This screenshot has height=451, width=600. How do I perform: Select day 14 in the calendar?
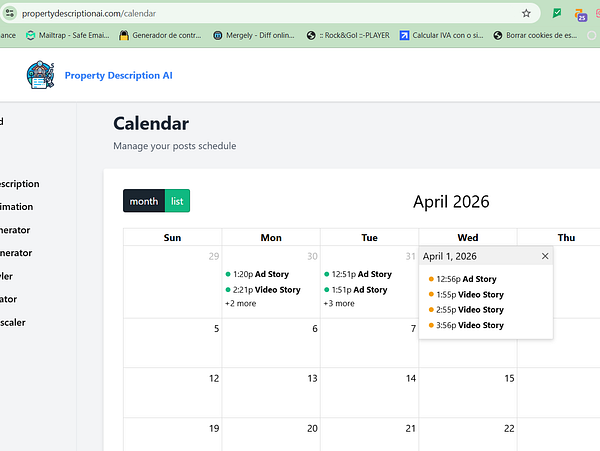(x=411, y=378)
